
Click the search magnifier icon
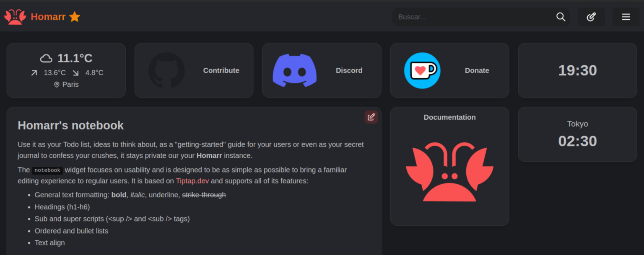point(561,17)
